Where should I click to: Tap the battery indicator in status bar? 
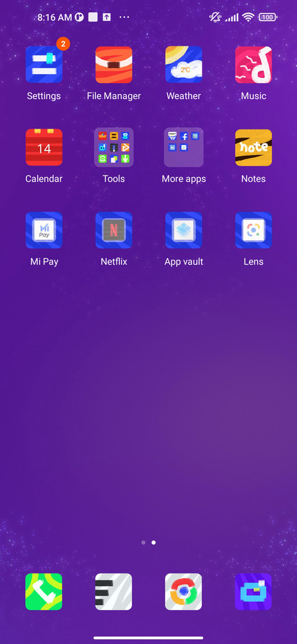tap(267, 17)
